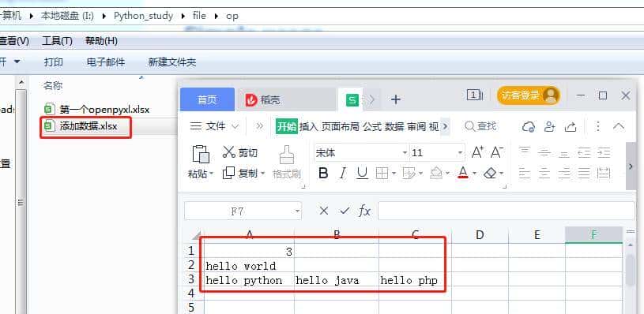Switch to the 公式 ribbon tab

(373, 127)
